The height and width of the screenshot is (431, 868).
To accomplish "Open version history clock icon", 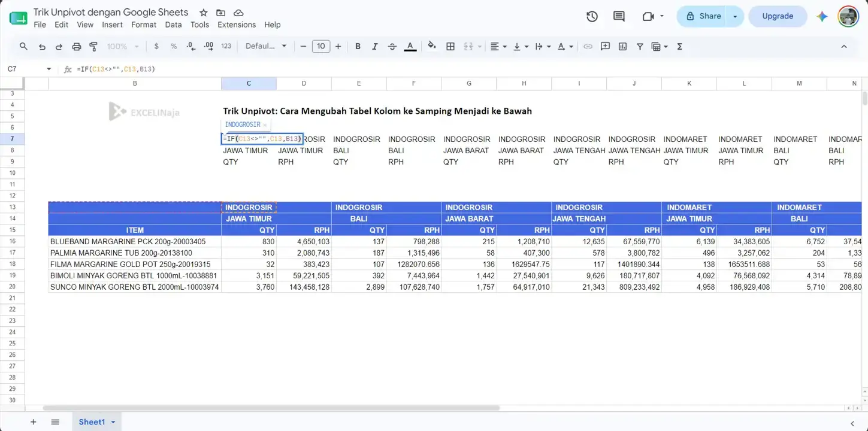I will 592,16.
